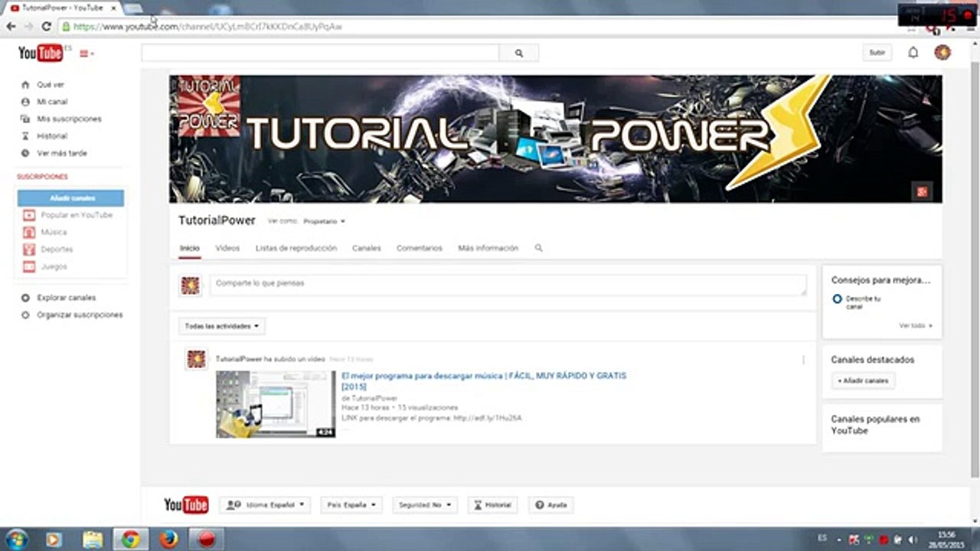Click the search magnifier button

pos(519,53)
